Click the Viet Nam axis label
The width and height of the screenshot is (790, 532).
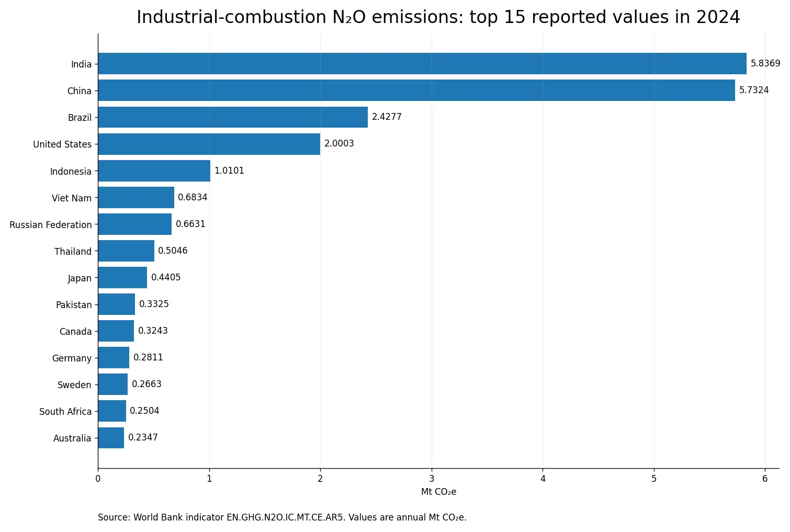tap(72, 198)
